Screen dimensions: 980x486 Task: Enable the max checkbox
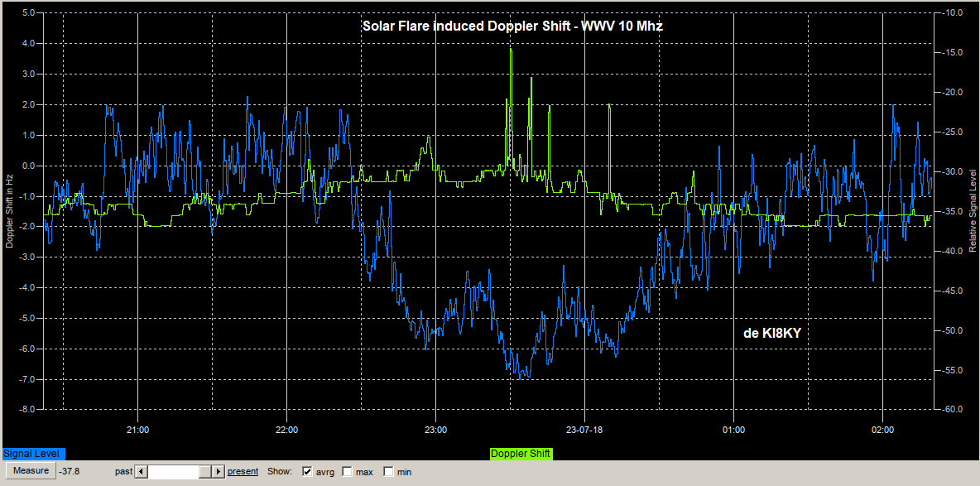[348, 472]
